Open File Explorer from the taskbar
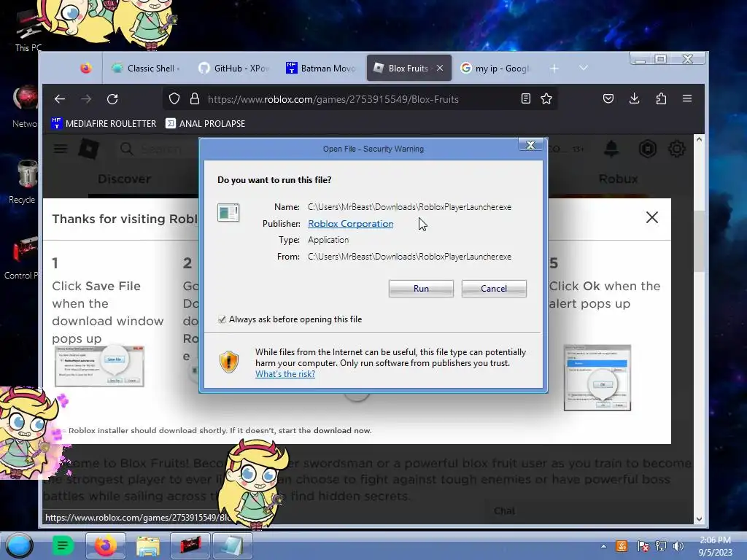 click(148, 545)
